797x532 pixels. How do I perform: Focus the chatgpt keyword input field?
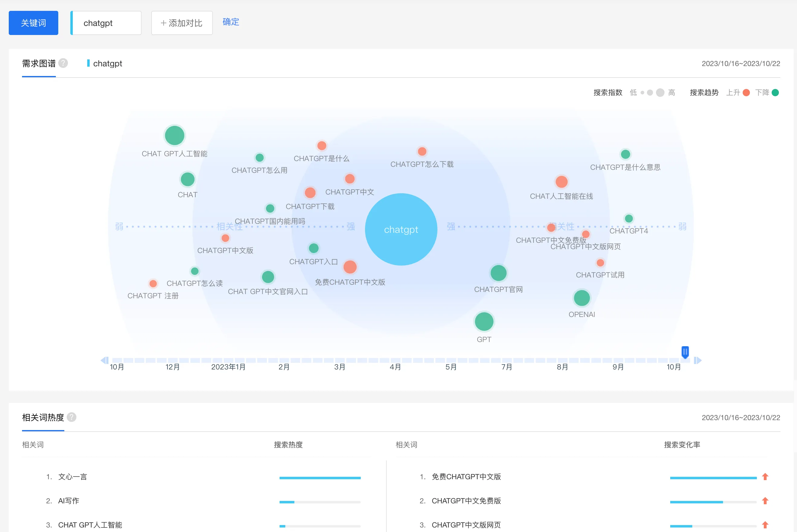(107, 23)
